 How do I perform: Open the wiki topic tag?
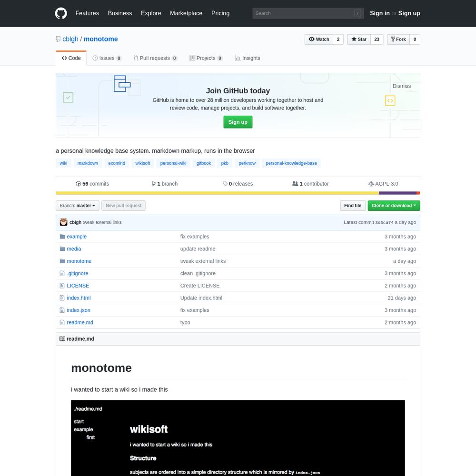point(63,163)
